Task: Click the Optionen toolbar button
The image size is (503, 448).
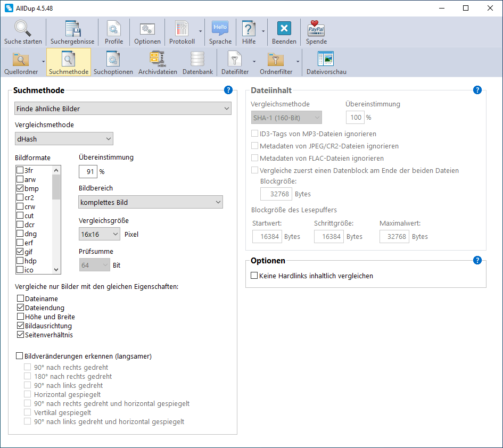Action: coord(147,32)
